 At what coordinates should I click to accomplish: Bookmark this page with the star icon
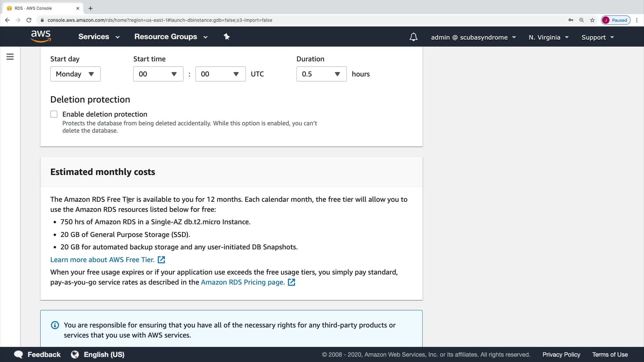592,20
